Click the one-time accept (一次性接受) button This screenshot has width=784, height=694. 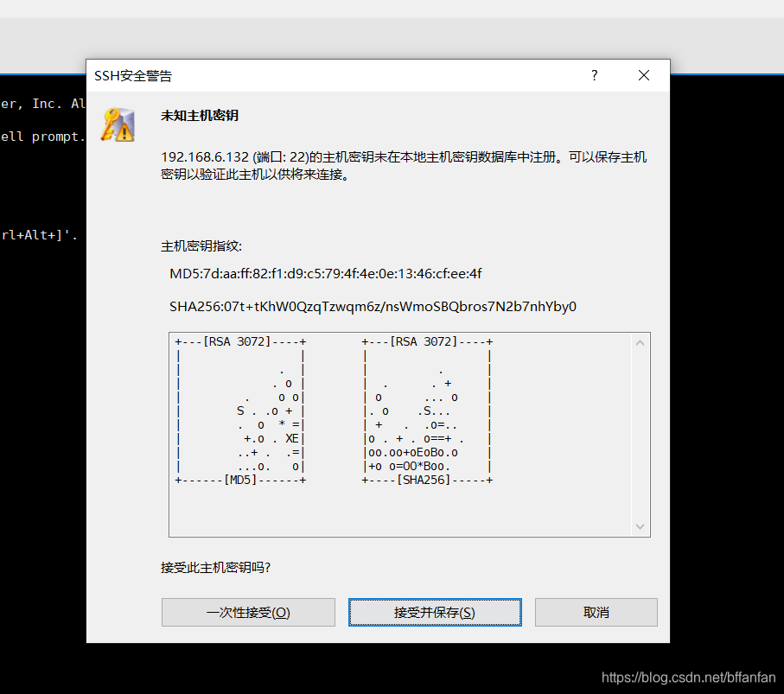pos(248,612)
